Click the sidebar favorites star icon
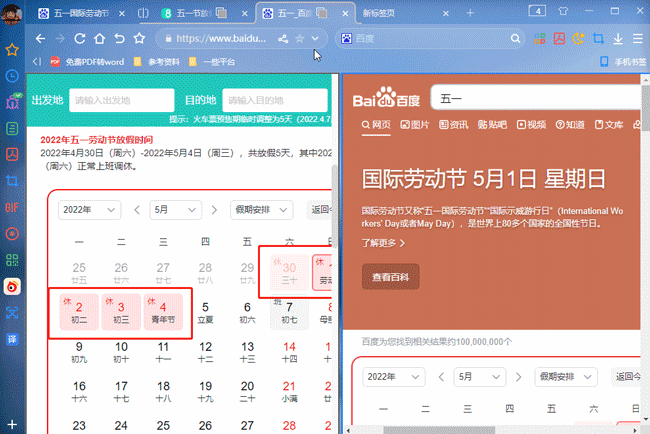Viewport: 650px width, 434px height. pyautogui.click(x=12, y=50)
